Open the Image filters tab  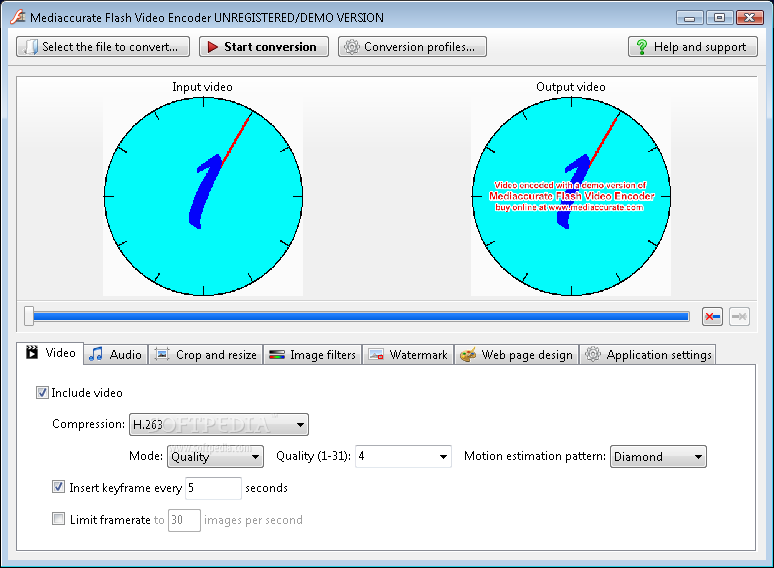pos(312,355)
